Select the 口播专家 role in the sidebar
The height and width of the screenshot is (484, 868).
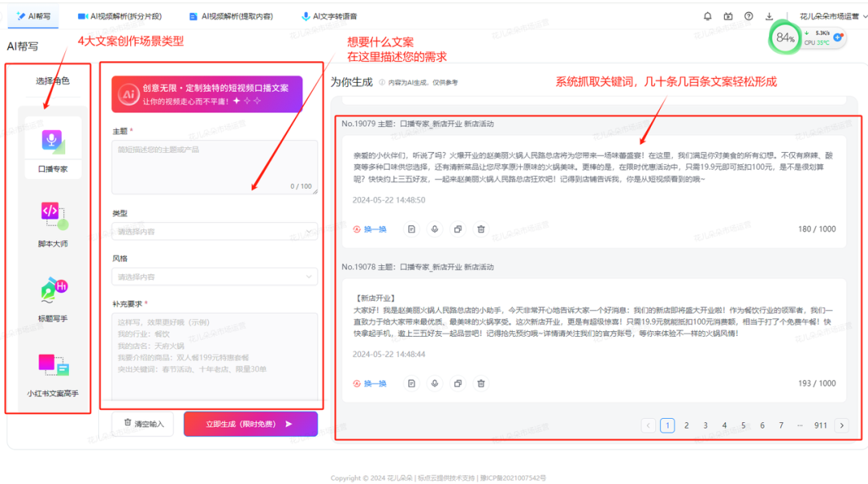tap(53, 141)
